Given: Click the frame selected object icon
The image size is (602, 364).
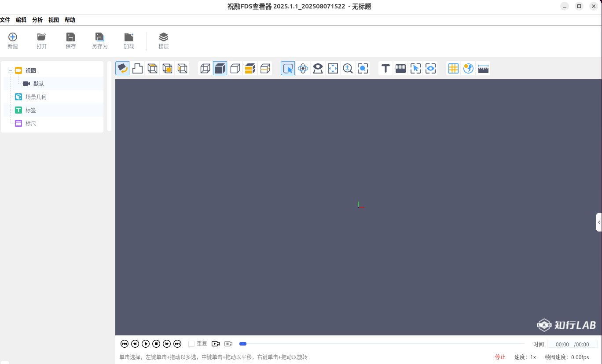Looking at the screenshot, I should 415,68.
